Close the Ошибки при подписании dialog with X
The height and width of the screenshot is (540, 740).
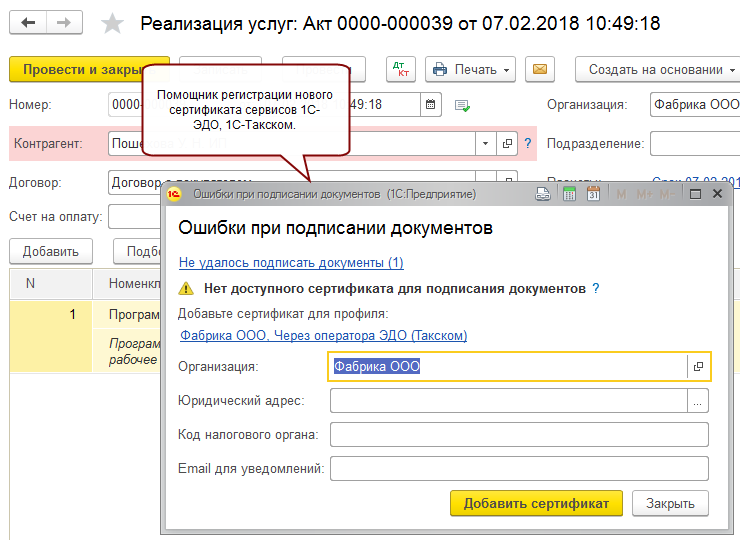coord(717,194)
